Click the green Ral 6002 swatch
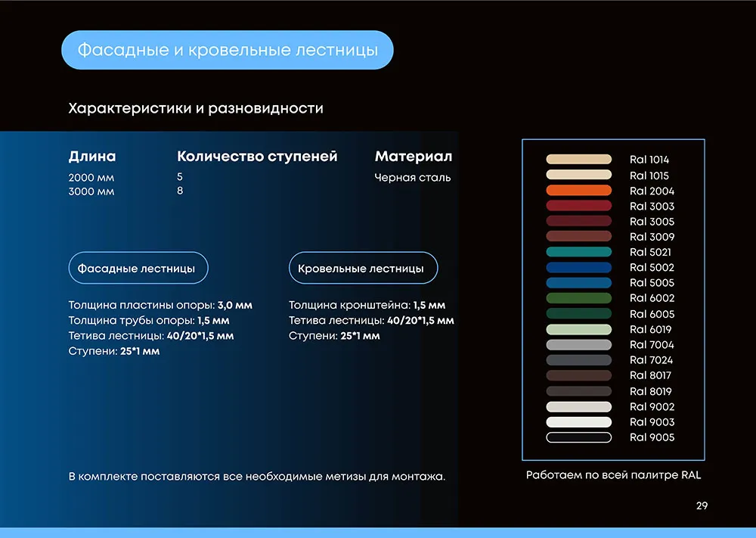Image resolution: width=756 pixels, height=538 pixels. 578,298
